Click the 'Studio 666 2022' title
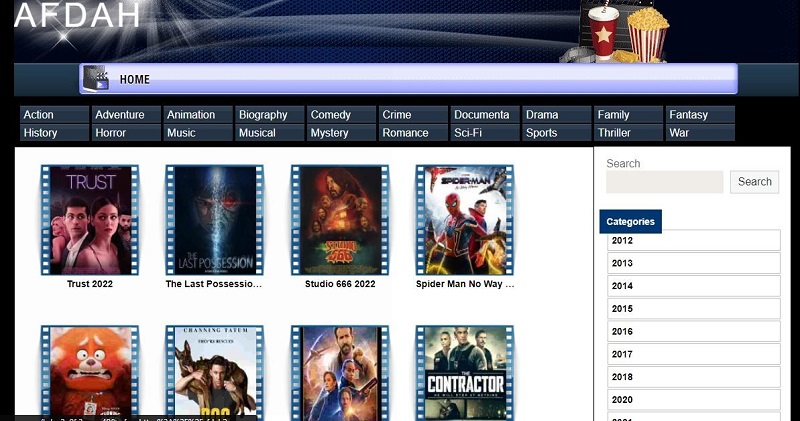Screen dimensions: 800x421 click(x=340, y=284)
